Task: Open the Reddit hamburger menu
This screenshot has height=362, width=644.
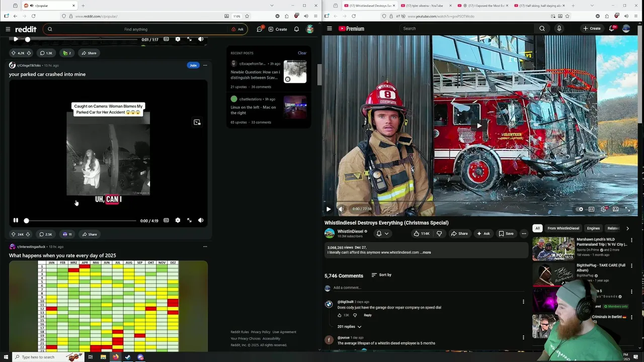Action: tap(8, 29)
